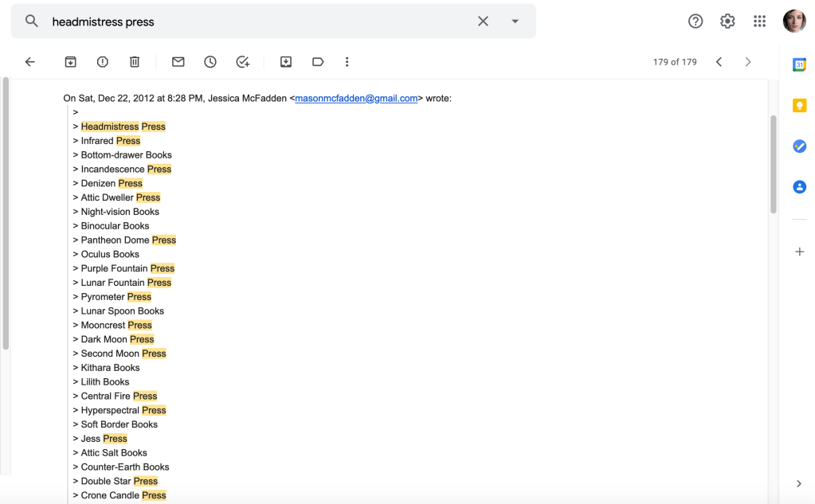Open the Move to folder icon

point(286,62)
